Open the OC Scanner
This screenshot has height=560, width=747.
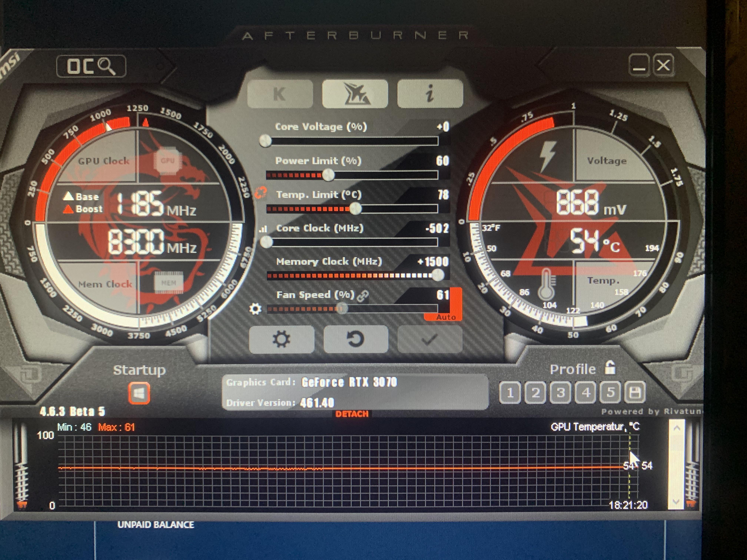pos(91,66)
